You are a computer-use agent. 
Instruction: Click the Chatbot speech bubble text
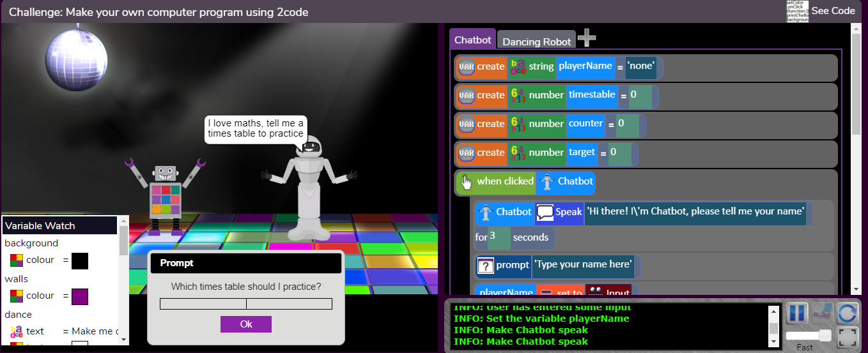[256, 128]
